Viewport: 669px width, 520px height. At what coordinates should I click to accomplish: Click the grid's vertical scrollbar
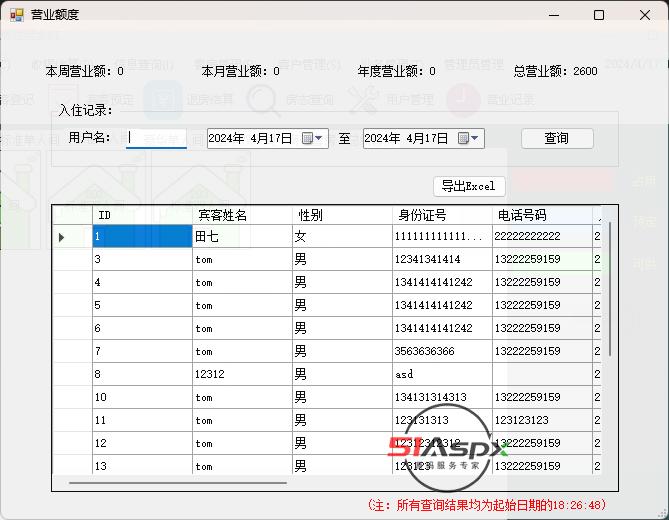(610, 290)
